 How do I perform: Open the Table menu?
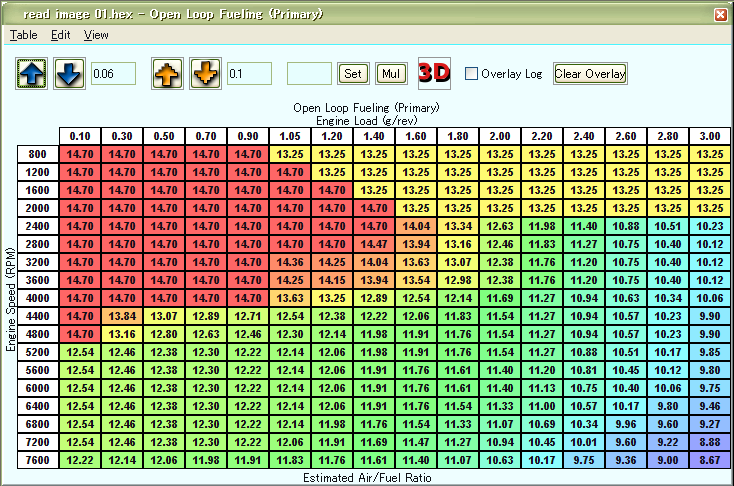point(22,35)
